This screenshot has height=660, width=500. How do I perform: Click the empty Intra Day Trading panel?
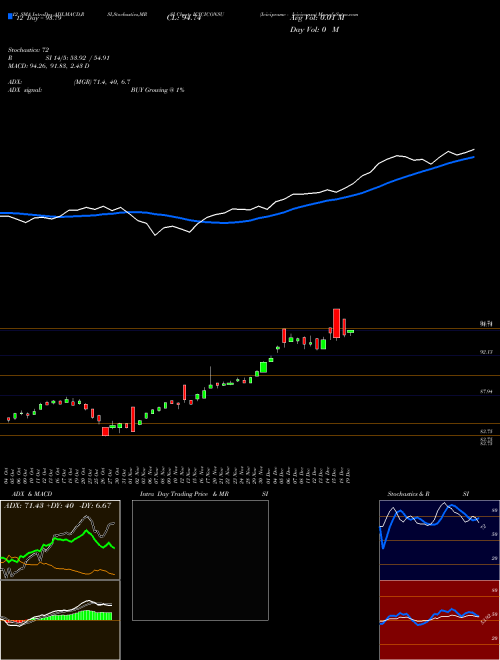point(200,560)
